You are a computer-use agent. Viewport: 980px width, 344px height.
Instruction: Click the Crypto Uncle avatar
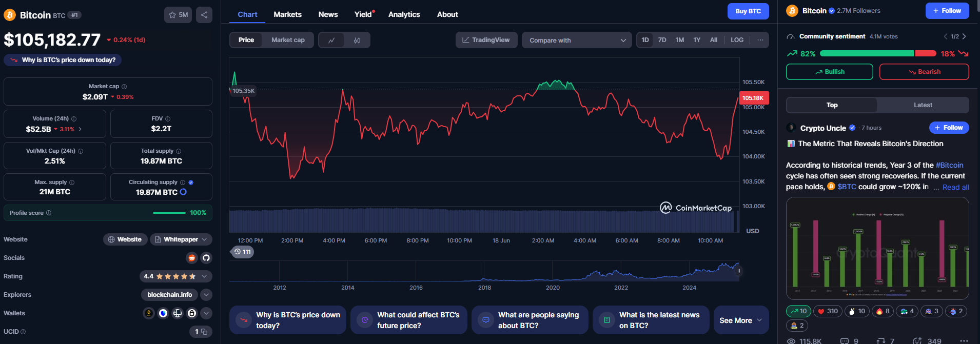point(791,128)
